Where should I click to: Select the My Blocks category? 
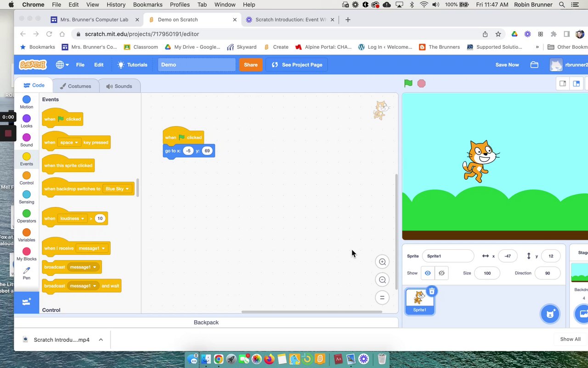(27, 254)
